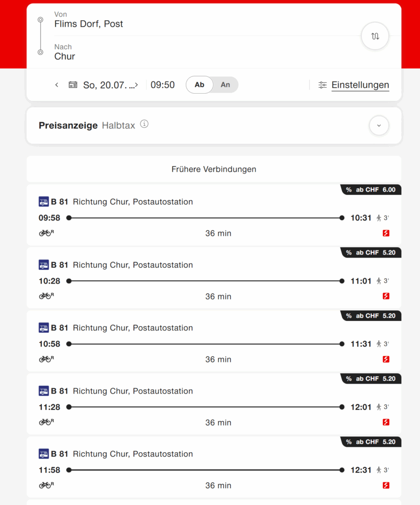Click red disruption icon on 10:58 connection
The width and height of the screenshot is (420, 505).
click(x=386, y=359)
